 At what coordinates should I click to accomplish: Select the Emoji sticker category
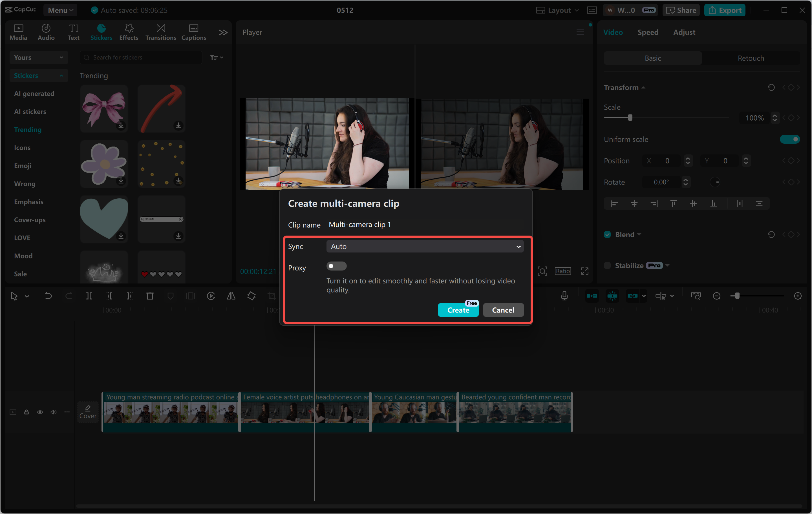coord(23,165)
